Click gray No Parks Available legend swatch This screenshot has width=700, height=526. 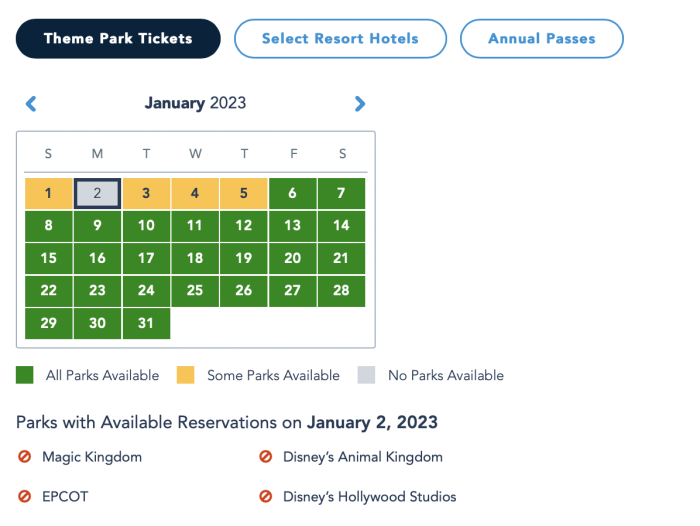pos(366,375)
